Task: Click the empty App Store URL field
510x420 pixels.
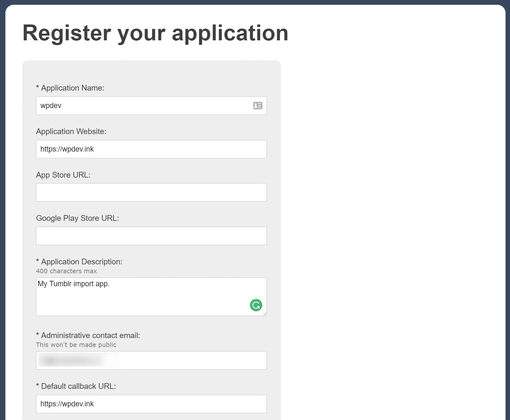Action: [151, 192]
